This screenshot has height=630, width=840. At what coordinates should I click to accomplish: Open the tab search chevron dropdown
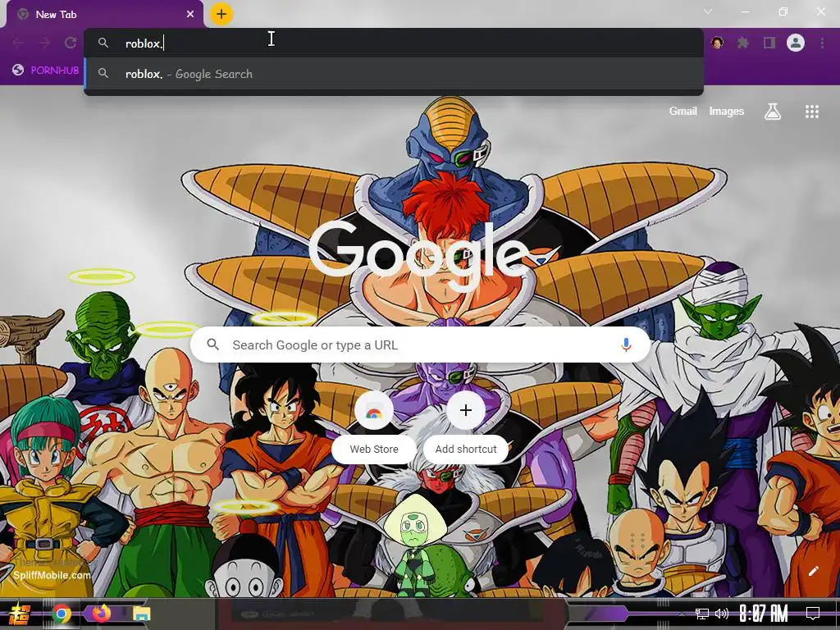tap(708, 11)
